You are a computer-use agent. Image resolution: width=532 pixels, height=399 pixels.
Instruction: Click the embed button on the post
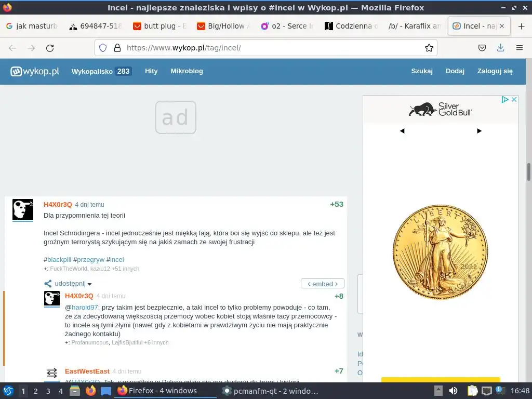click(322, 284)
